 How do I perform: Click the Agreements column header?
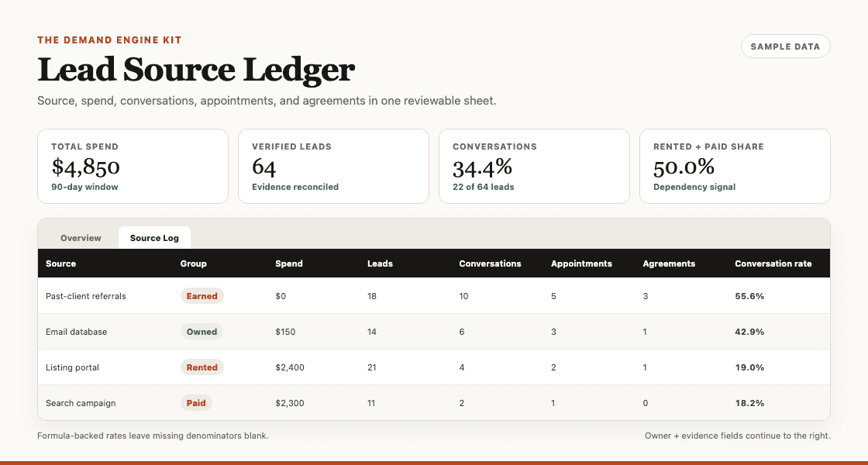tap(669, 263)
